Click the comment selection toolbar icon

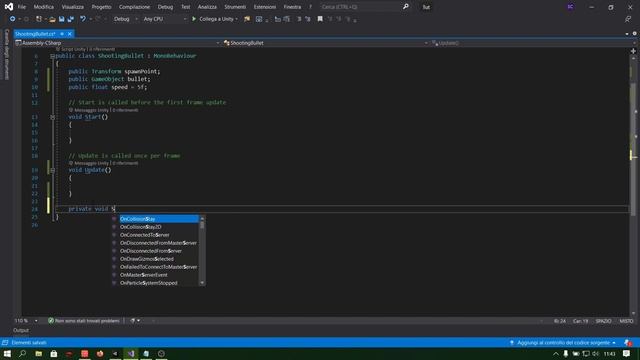[299, 19]
